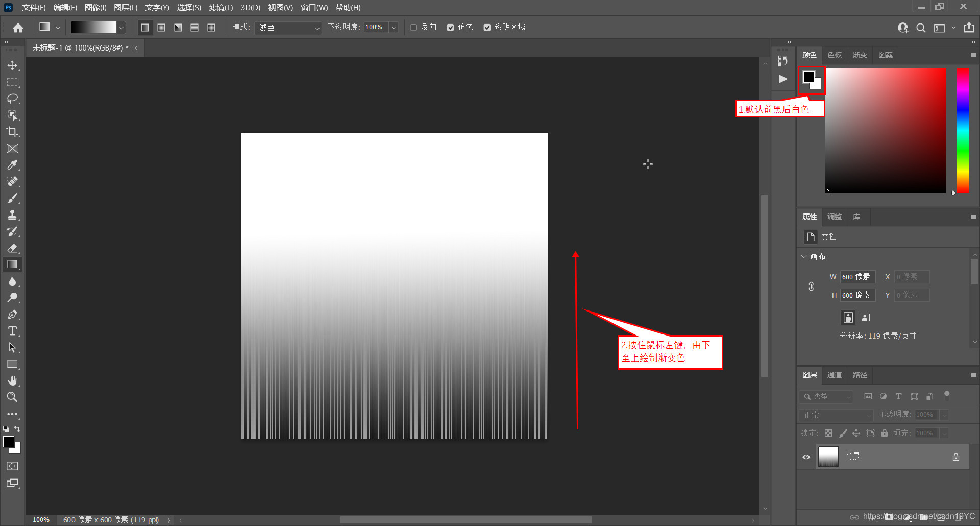
Task: Set canvas to portrait orientation
Action: pyautogui.click(x=848, y=317)
